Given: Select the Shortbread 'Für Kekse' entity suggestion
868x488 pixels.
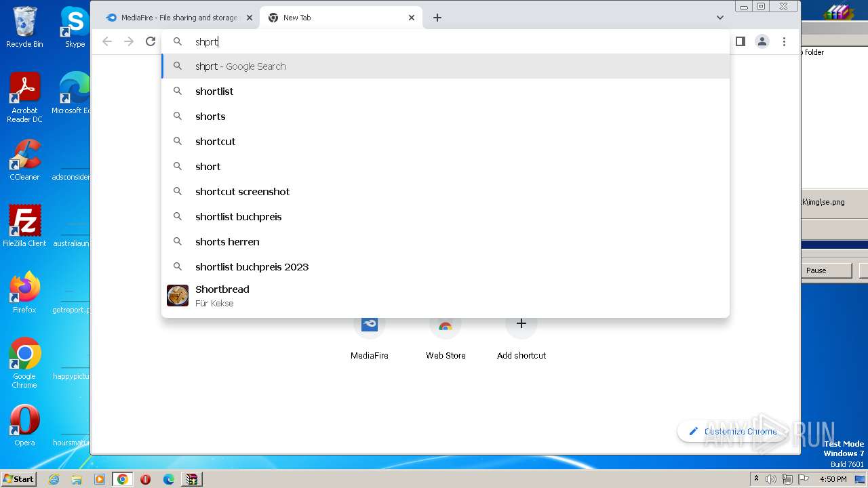Looking at the screenshot, I should (x=446, y=296).
